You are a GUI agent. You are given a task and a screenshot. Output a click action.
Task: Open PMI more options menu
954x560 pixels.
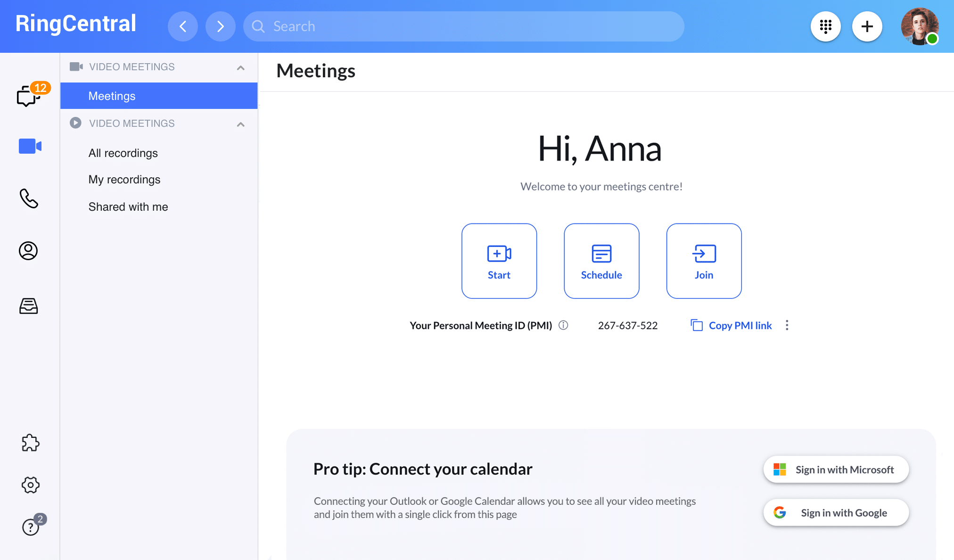[787, 325]
